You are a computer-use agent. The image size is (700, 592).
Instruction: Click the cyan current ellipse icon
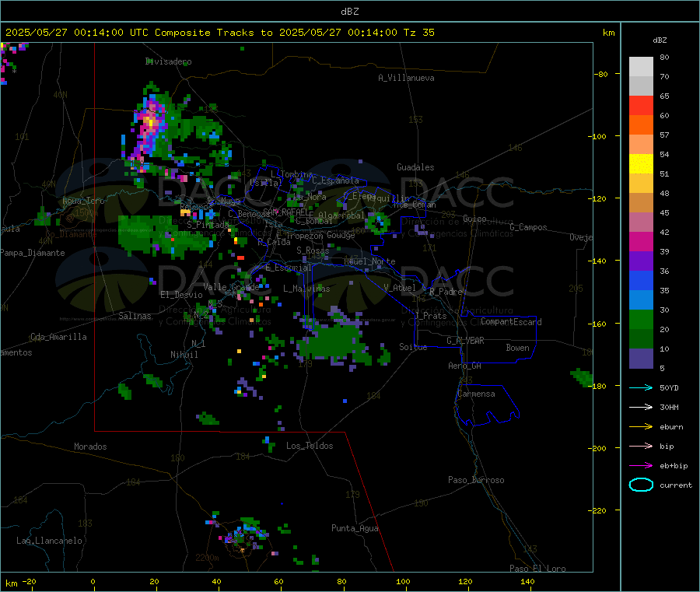coord(641,485)
